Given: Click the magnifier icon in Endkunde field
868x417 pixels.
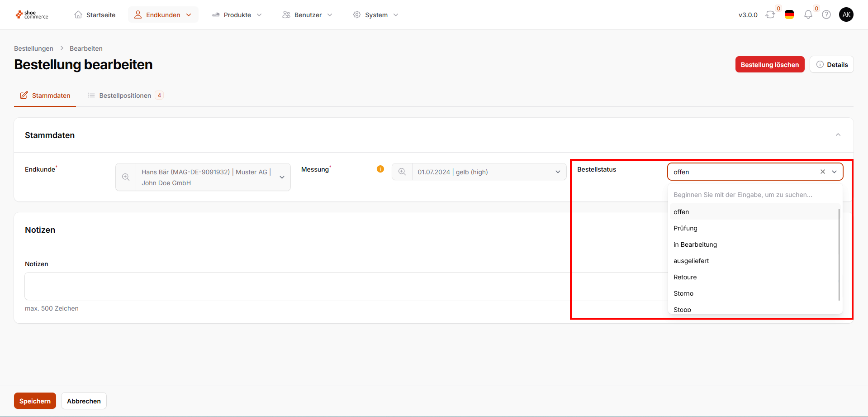Looking at the screenshot, I should click(126, 177).
